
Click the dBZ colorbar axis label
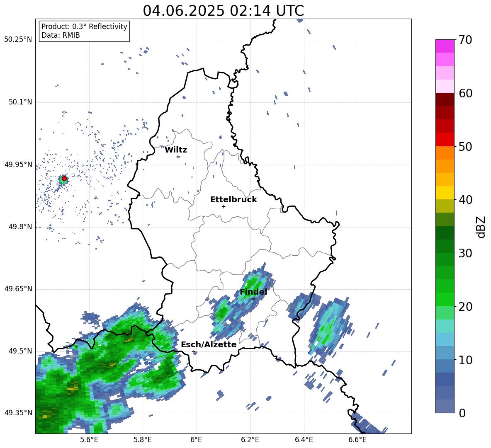(481, 227)
